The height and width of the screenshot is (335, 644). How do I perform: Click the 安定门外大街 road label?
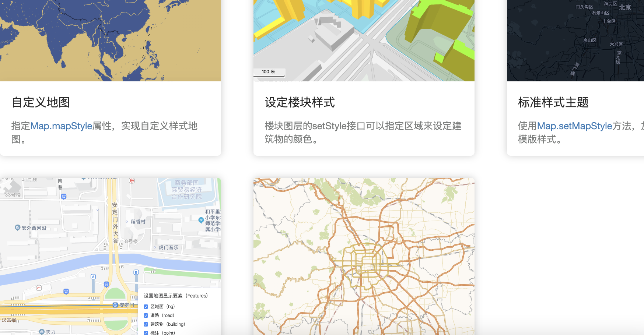pos(115,223)
